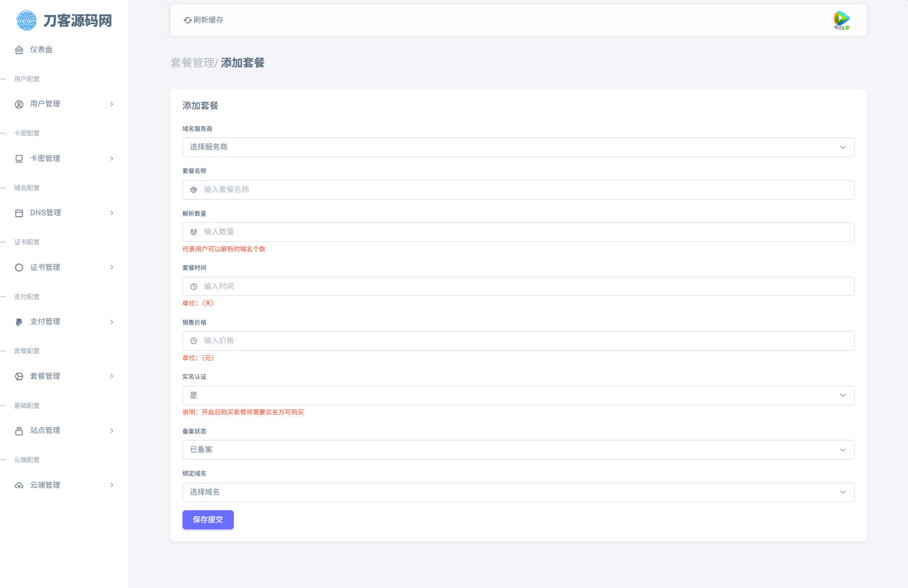Select 卡密管理 in the sidebar

(x=47, y=158)
